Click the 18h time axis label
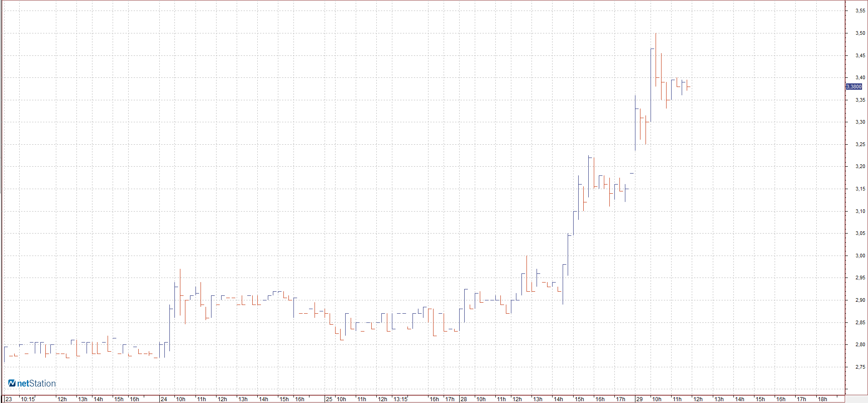This screenshot has height=403, width=868. point(823,399)
